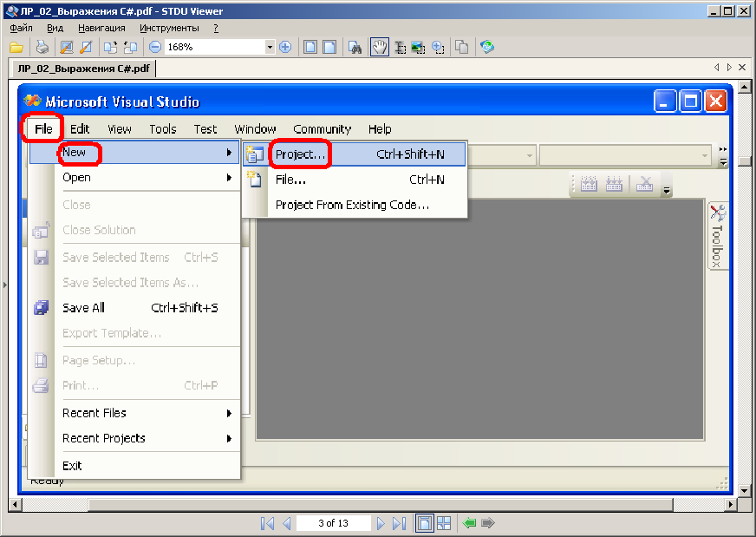Click the 168% zoom field
This screenshot has height=537, width=756.
tap(215, 48)
